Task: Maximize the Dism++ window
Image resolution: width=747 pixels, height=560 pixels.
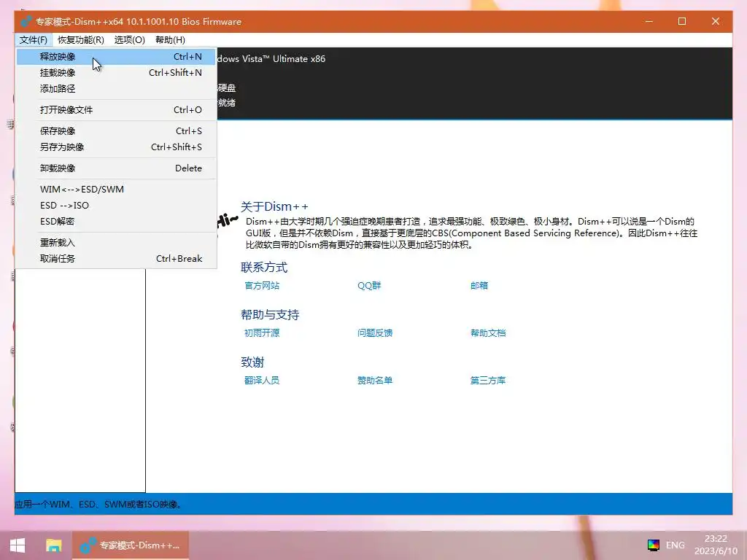Action: 682,21
